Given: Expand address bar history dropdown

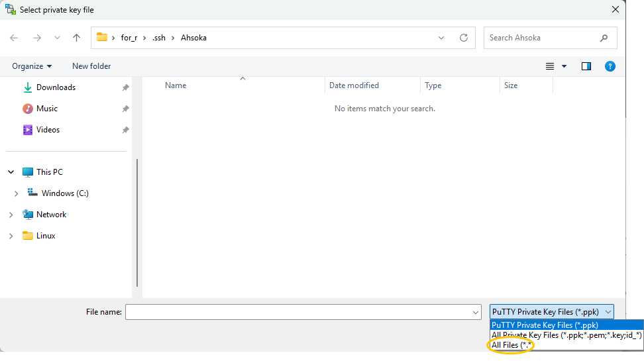Looking at the screenshot, I should point(441,38).
